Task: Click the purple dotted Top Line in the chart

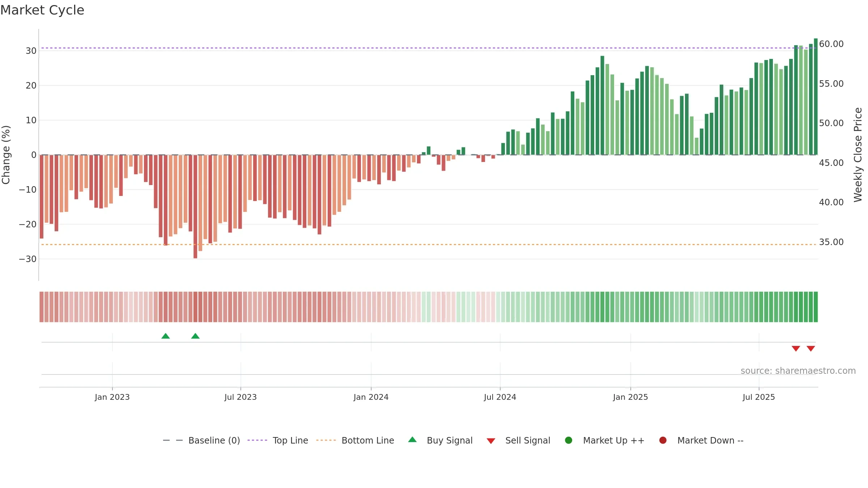Action: coord(429,48)
